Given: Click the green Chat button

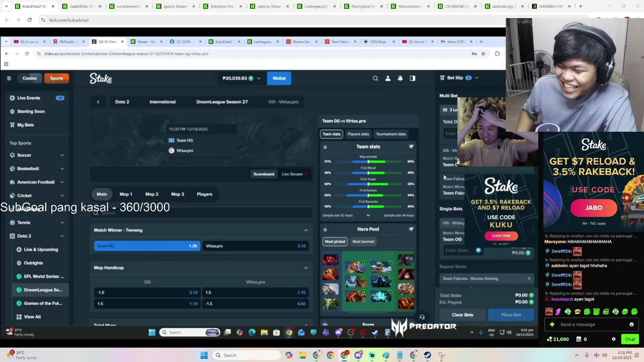Looking at the screenshot, I should pyautogui.click(x=630, y=339).
